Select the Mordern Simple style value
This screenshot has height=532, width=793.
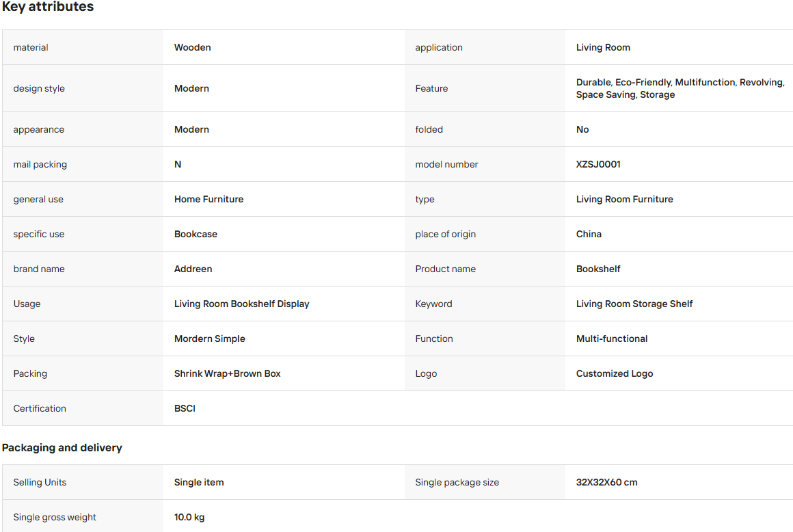click(x=209, y=338)
